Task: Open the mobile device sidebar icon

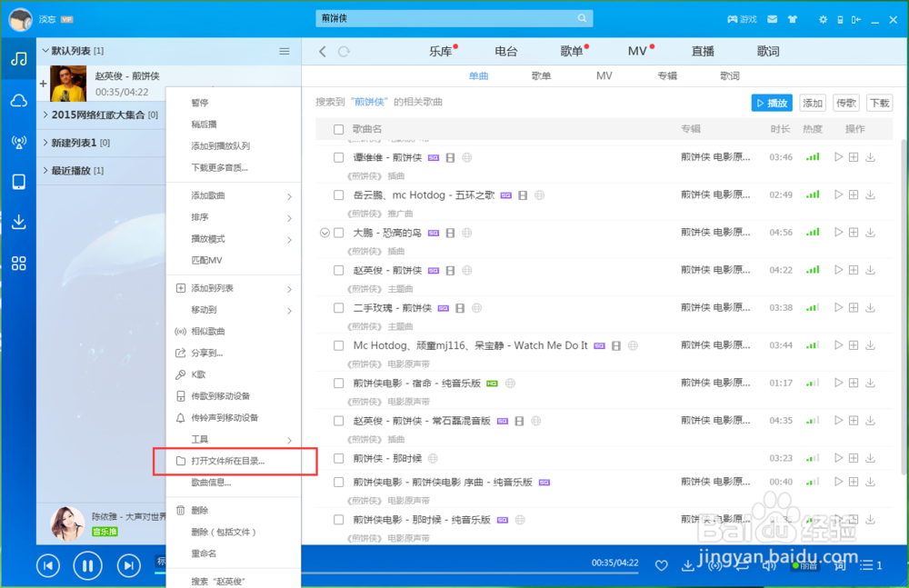Action: point(18,182)
